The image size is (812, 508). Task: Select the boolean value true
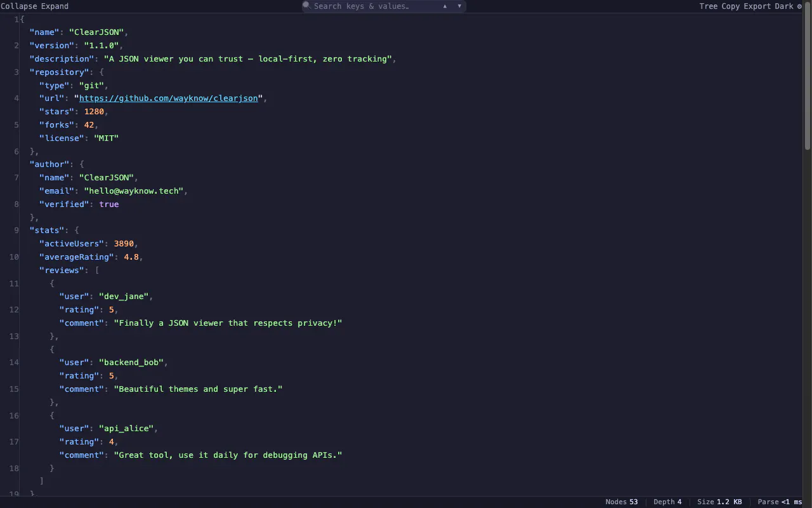coord(109,204)
